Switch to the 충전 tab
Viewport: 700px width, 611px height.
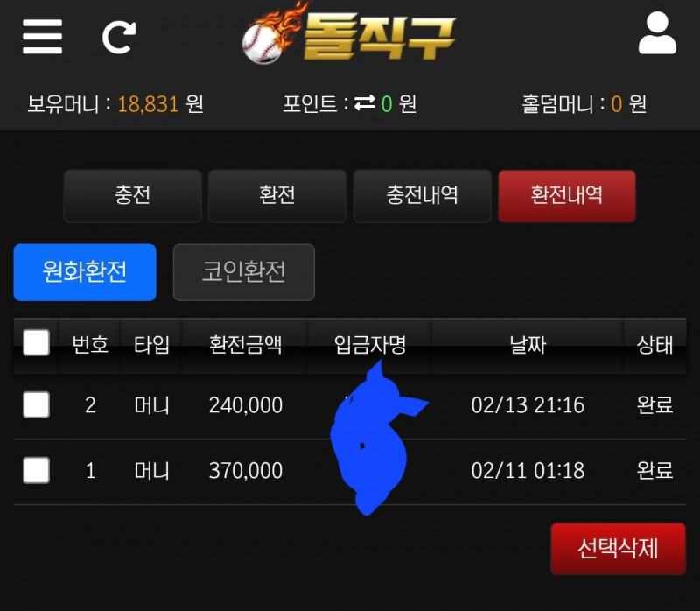pos(133,195)
